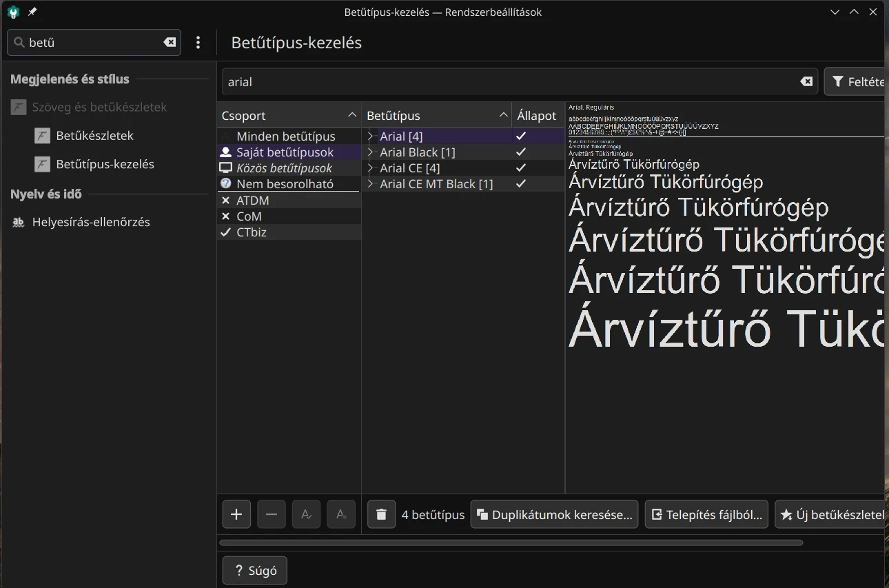Click the pin icon in title bar
Viewport: 889px width, 588px height.
[x=32, y=12]
